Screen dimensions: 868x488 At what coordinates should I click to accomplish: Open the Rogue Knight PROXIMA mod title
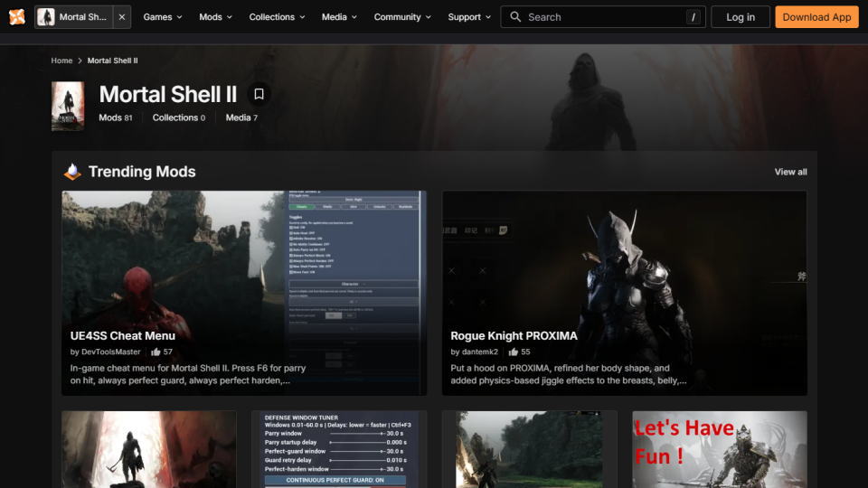[514, 335]
